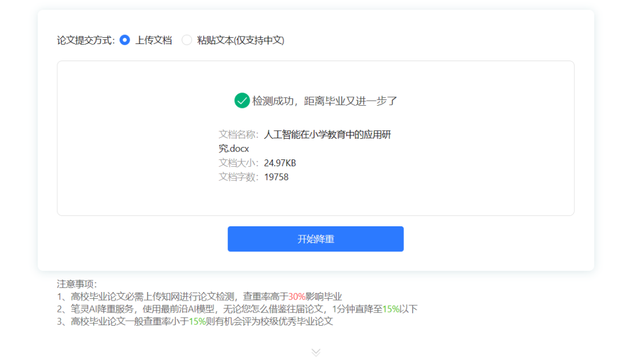Click the uploaded filename 人工智能在小学教育中的应用研究.docx
The width and height of the screenshot is (617, 364).
(x=330, y=134)
